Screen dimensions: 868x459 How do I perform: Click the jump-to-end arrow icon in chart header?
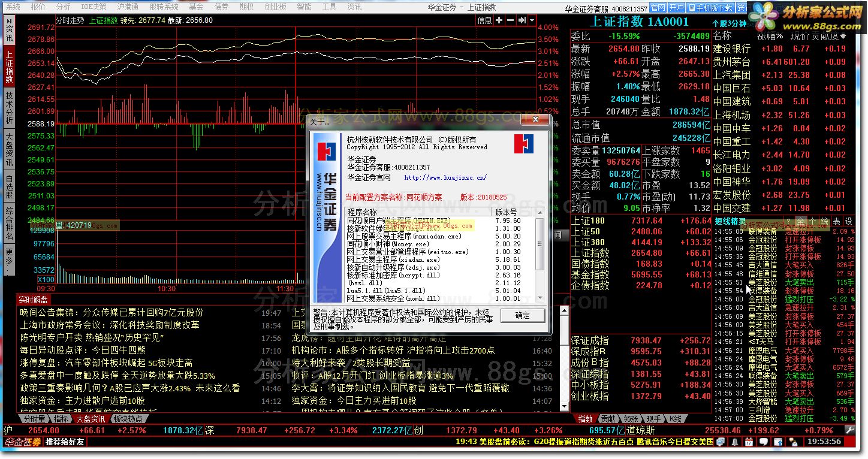pyautogui.click(x=521, y=20)
